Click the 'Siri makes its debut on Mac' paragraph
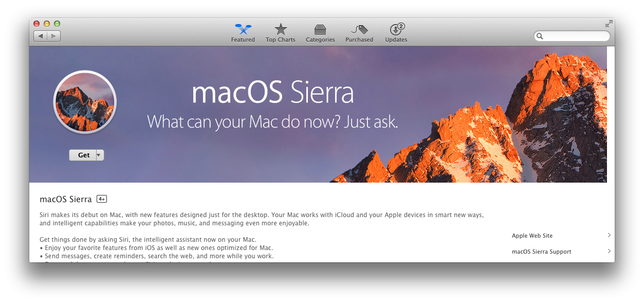The height and width of the screenshot is (303, 644). [262, 219]
